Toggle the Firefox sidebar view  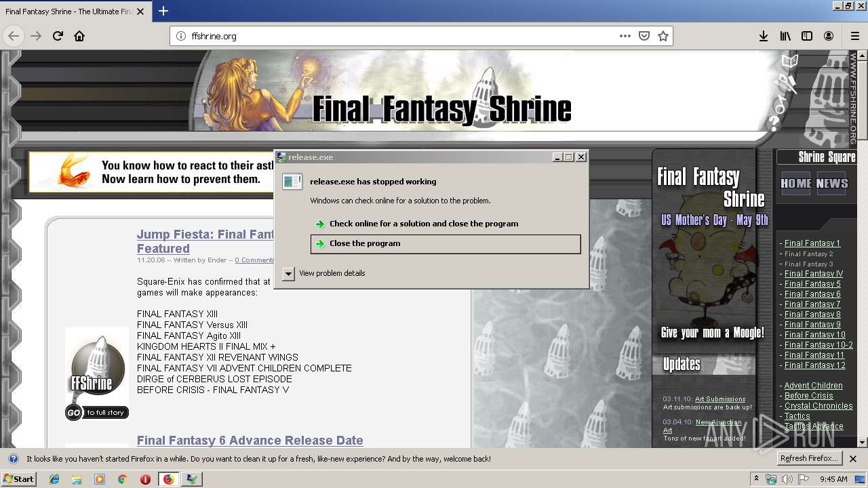click(807, 36)
